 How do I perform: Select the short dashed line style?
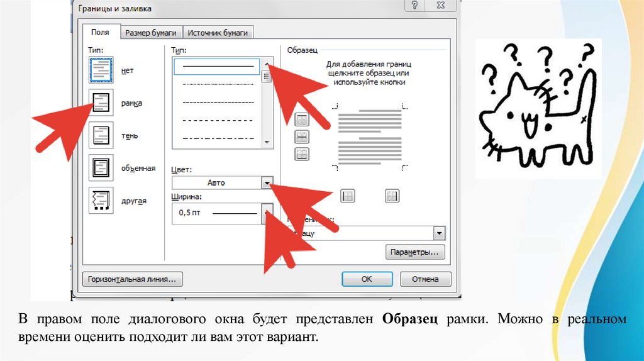pyautogui.click(x=217, y=103)
